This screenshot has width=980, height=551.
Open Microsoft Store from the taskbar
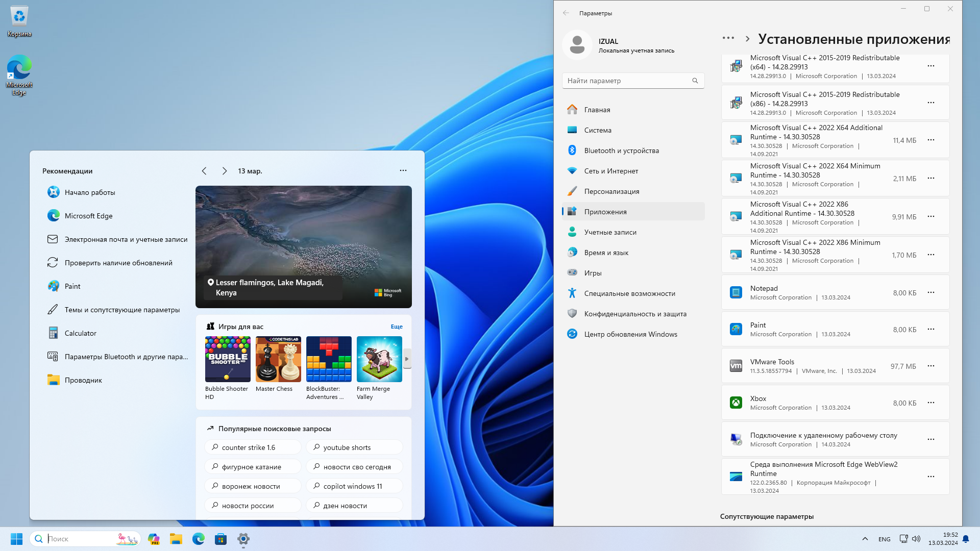point(221,539)
